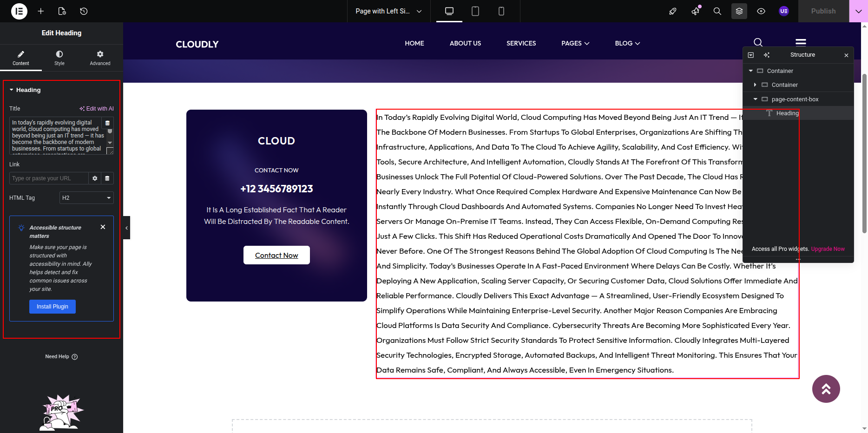This screenshot has height=433, width=868.
Task: Click the Title text area scrollbar
Action: [110, 131]
